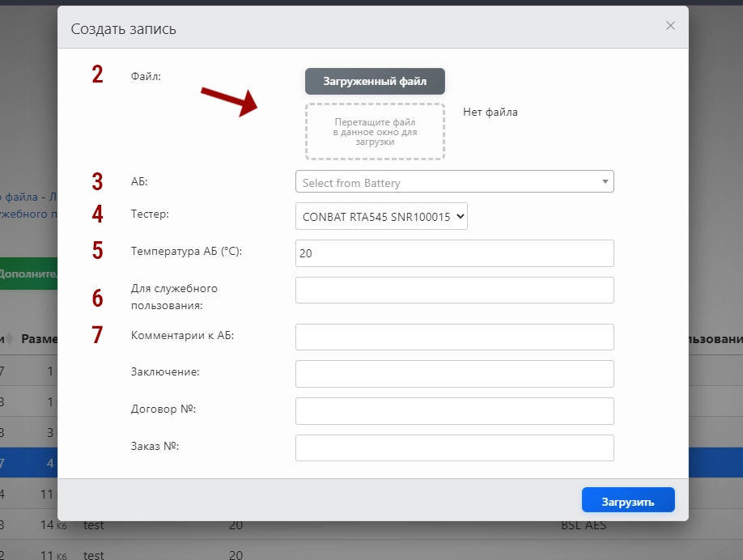Viewport: 743px width, 560px height.
Task: Select the blue highlighted table row
Action: (28, 464)
